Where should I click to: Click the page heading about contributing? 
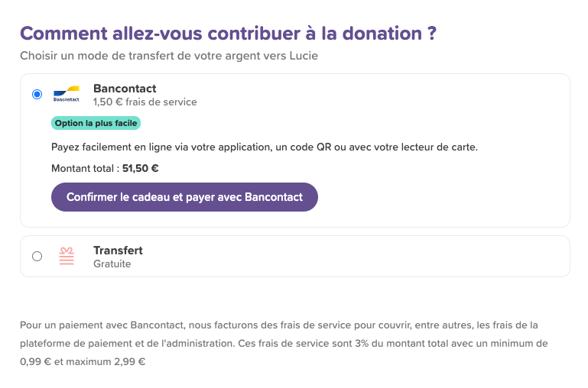[x=229, y=34]
